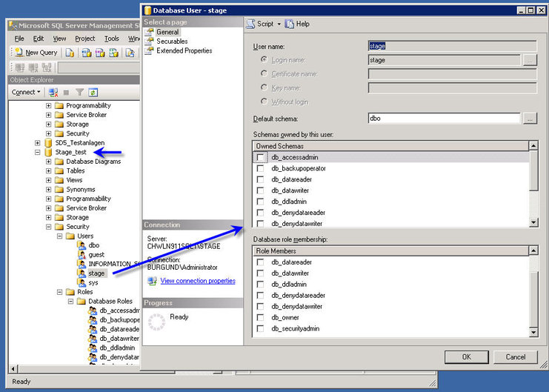Click the SDS_Testanlagen database icon

(x=48, y=143)
